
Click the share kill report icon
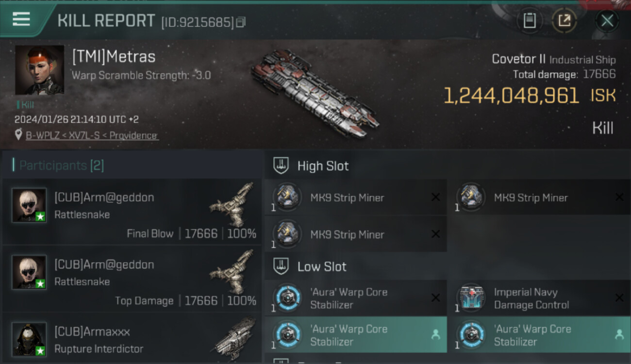[564, 20]
